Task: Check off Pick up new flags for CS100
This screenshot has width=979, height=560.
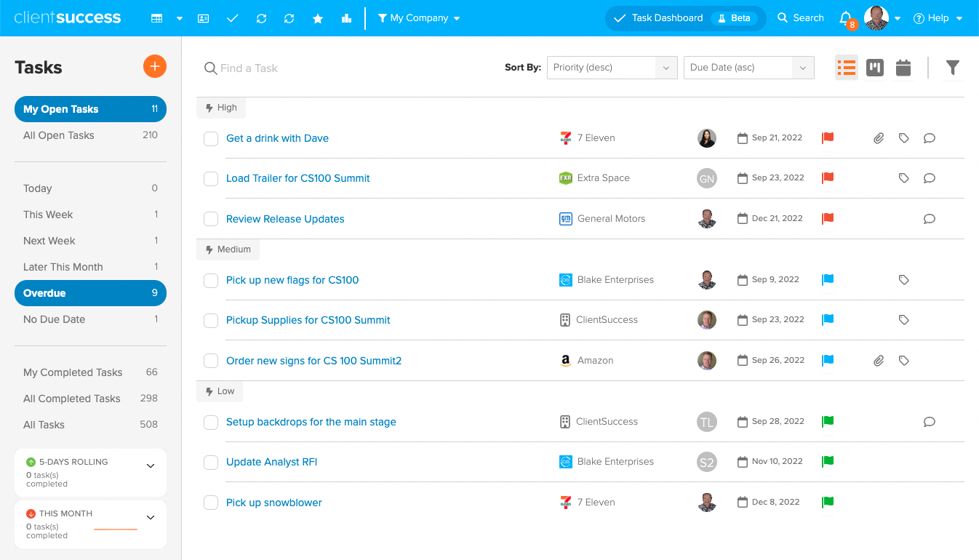Action: pos(211,281)
